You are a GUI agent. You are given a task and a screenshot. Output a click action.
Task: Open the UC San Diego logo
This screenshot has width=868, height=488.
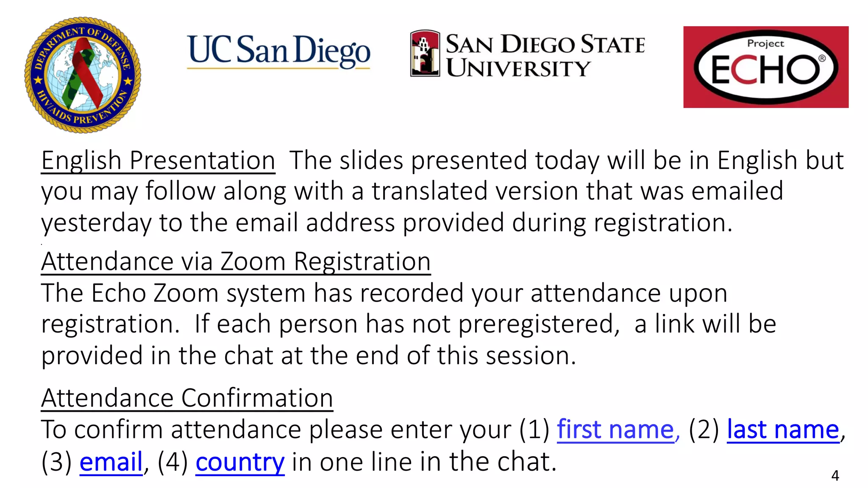[278, 51]
